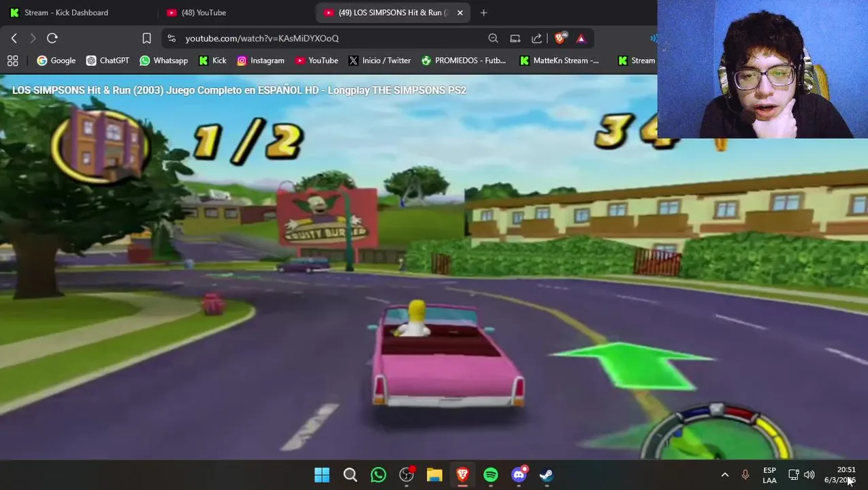This screenshot has width=868, height=490.
Task: Open the Brave Shields lion icon
Action: point(560,38)
